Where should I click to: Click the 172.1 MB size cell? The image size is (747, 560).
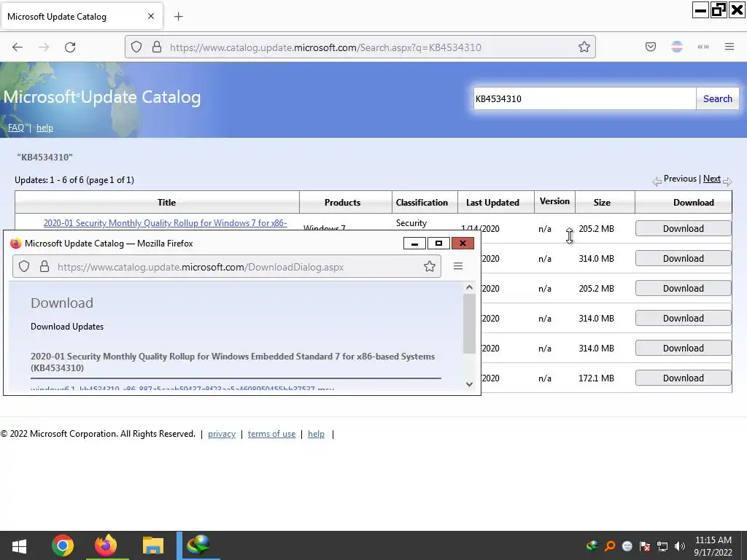[x=596, y=378]
